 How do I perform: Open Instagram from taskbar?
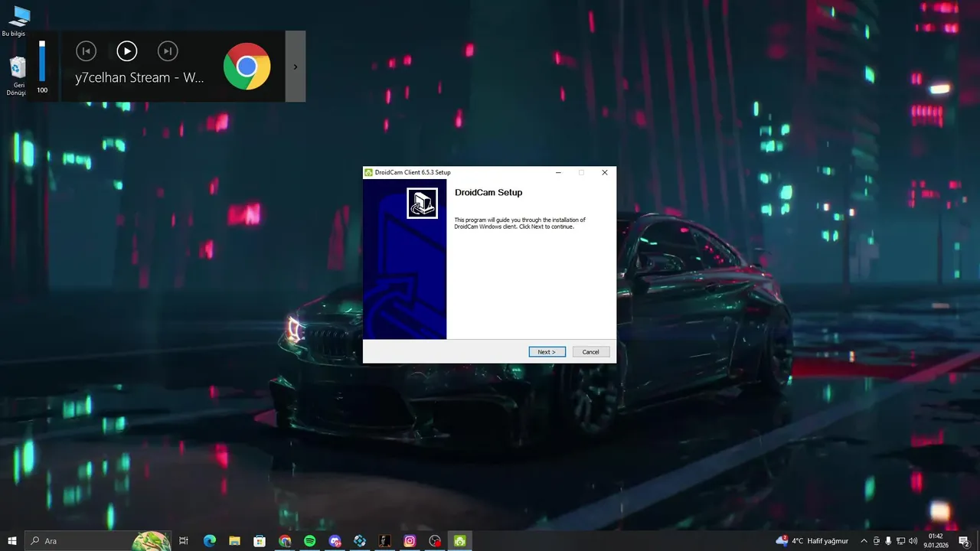[x=410, y=541]
